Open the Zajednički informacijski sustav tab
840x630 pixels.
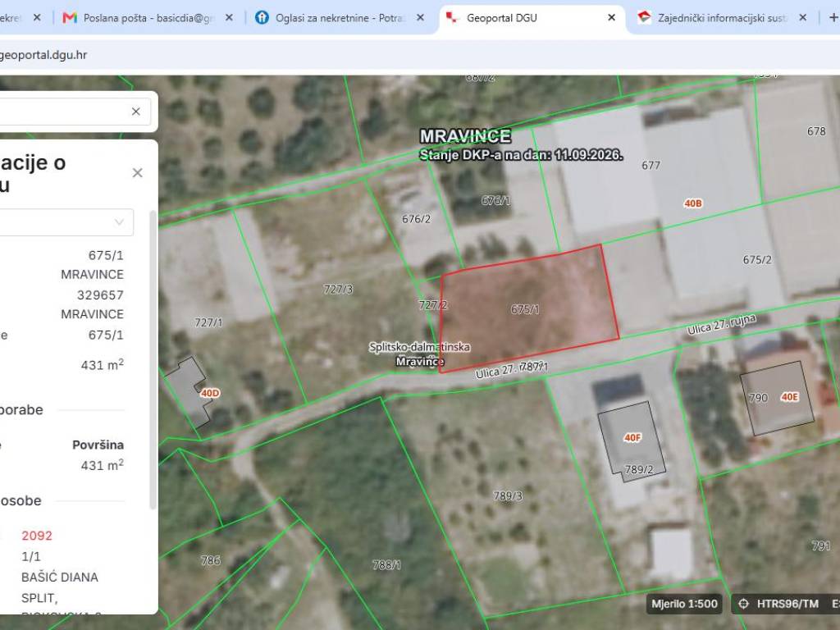tap(722, 18)
